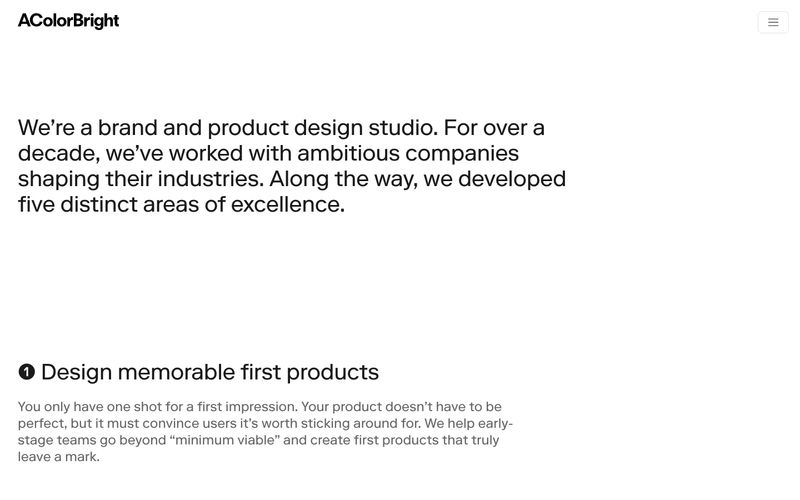The image size is (800, 500).
Task: Click 'ambitious companies' in the headline
Action: (x=408, y=154)
